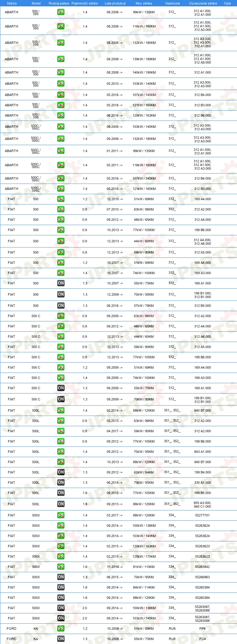
Task: Select diesel ON icon in 84kW / 114KM row
Action: 61,587
